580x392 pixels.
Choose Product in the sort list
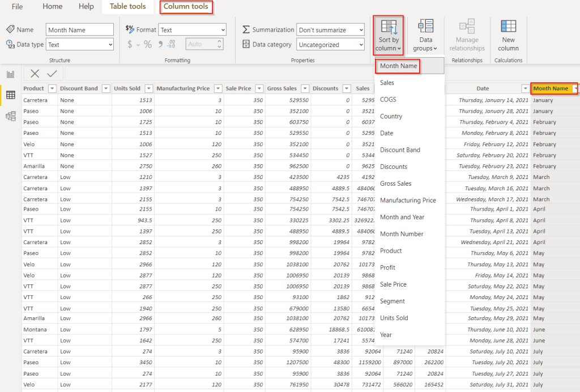click(x=410, y=251)
